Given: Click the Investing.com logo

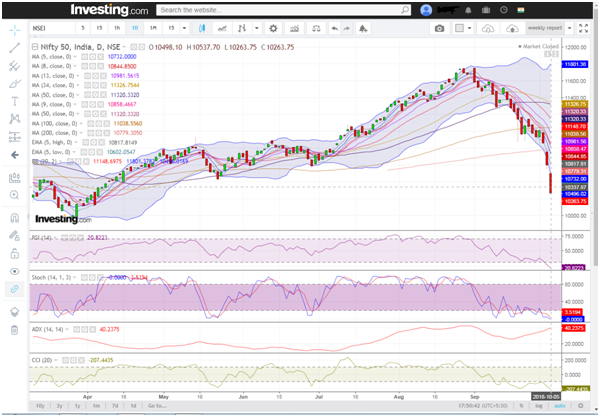Looking at the screenshot, I should click(x=109, y=10).
